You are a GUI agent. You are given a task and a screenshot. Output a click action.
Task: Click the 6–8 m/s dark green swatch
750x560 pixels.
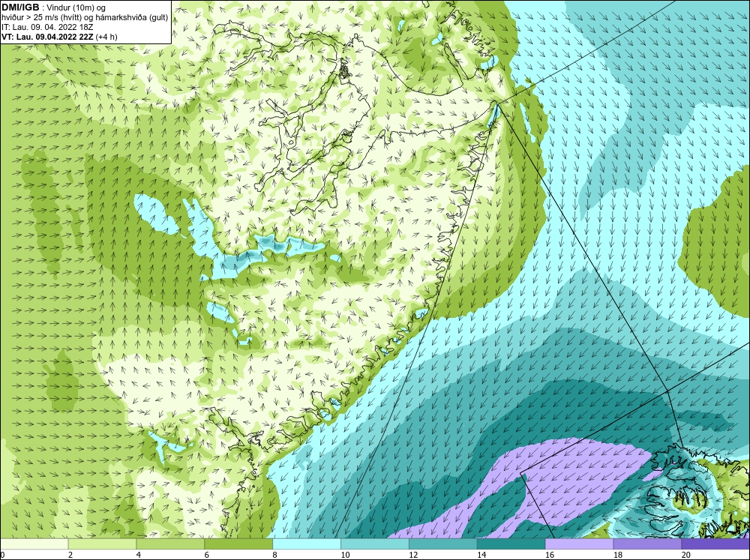click(238, 544)
